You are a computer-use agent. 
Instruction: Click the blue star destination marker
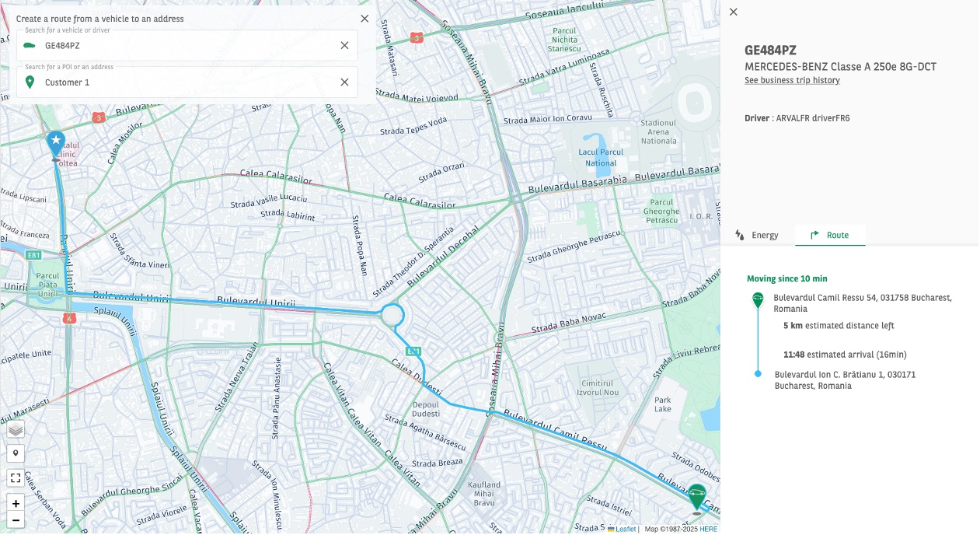pyautogui.click(x=54, y=140)
